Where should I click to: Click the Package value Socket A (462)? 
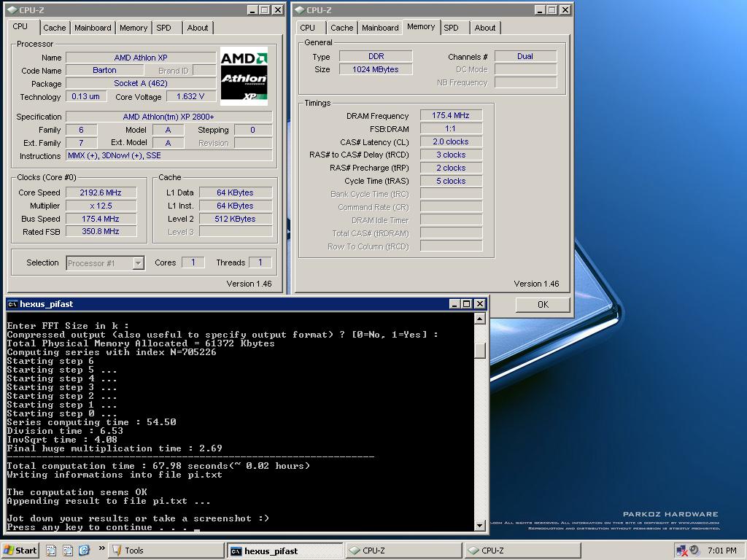coord(141,83)
